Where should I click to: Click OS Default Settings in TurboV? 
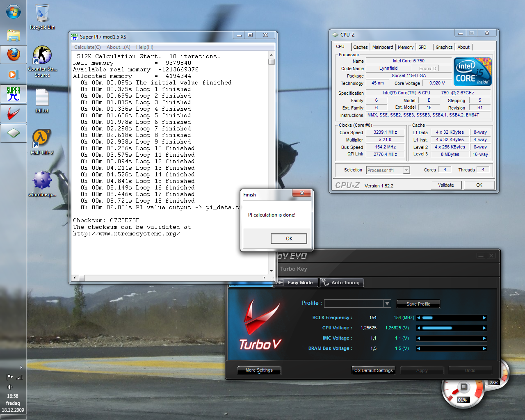click(374, 370)
